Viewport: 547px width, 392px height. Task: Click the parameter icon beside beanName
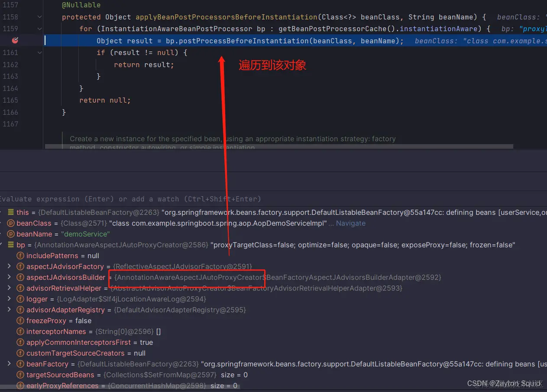[x=11, y=234]
